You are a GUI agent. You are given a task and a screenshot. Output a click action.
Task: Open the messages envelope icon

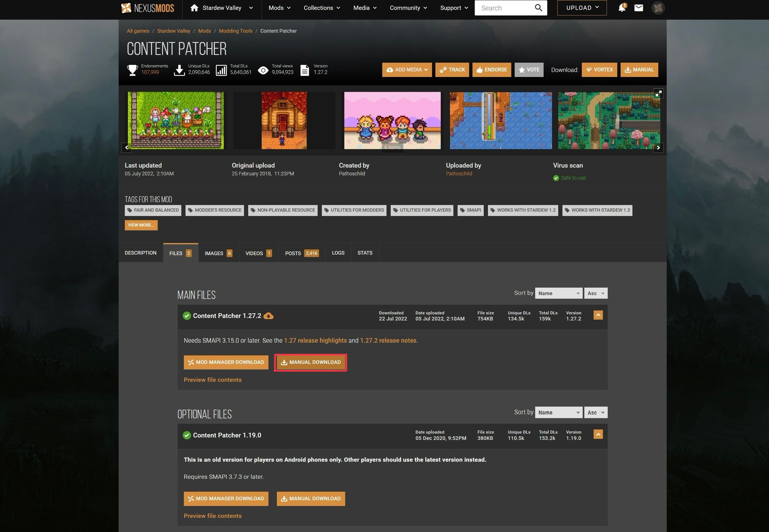(639, 8)
